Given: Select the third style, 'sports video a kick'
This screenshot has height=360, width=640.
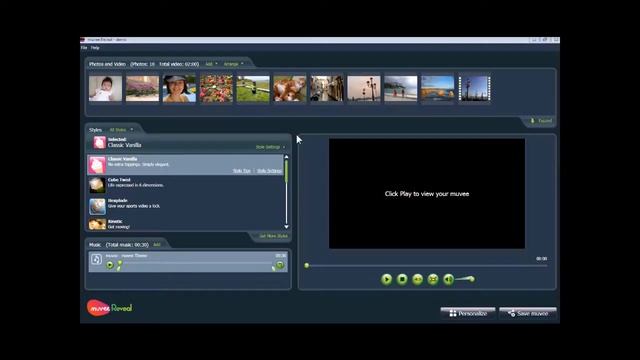Looking at the screenshot, I should pos(185,206).
